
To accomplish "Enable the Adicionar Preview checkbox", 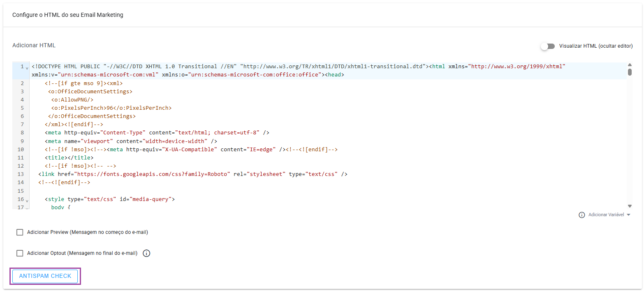I will (20, 232).
